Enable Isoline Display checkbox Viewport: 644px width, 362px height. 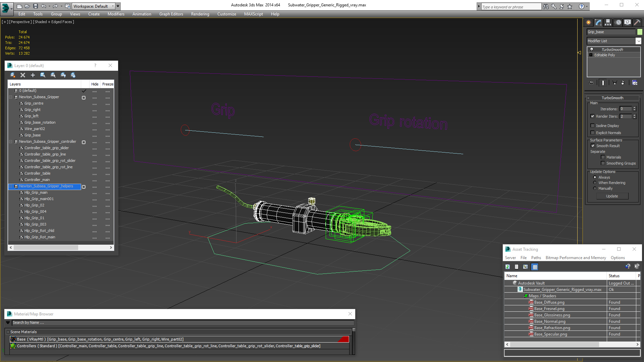592,126
